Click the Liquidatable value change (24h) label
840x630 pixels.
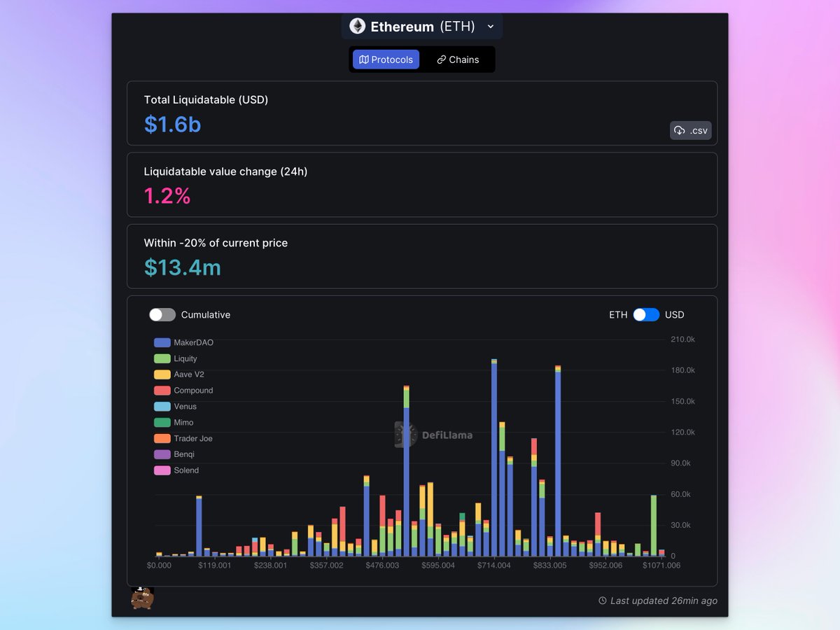coord(225,171)
